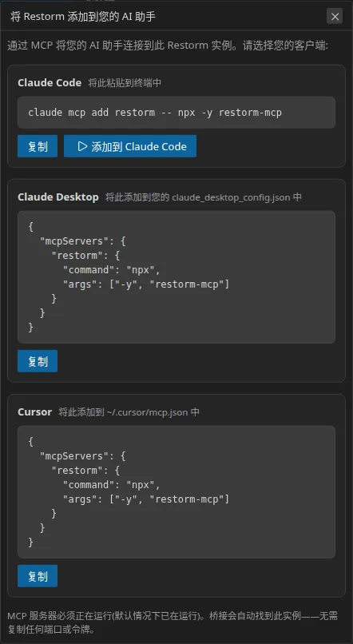
Task: Click the claude mcp add restorm command text
Action: point(155,113)
